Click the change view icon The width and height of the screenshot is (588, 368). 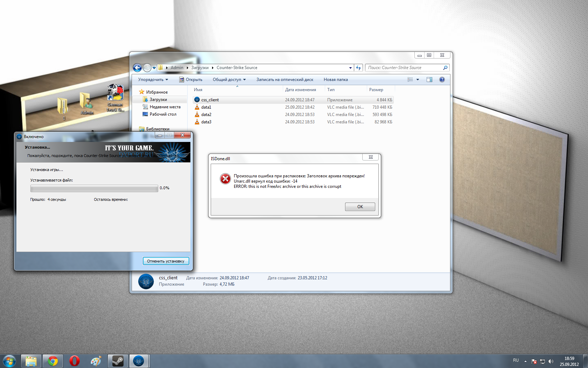click(410, 80)
